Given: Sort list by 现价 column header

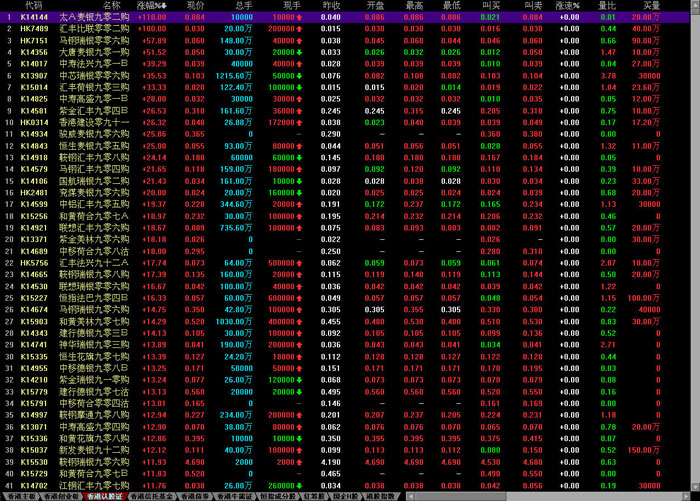Looking at the screenshot, I should coord(196,6).
